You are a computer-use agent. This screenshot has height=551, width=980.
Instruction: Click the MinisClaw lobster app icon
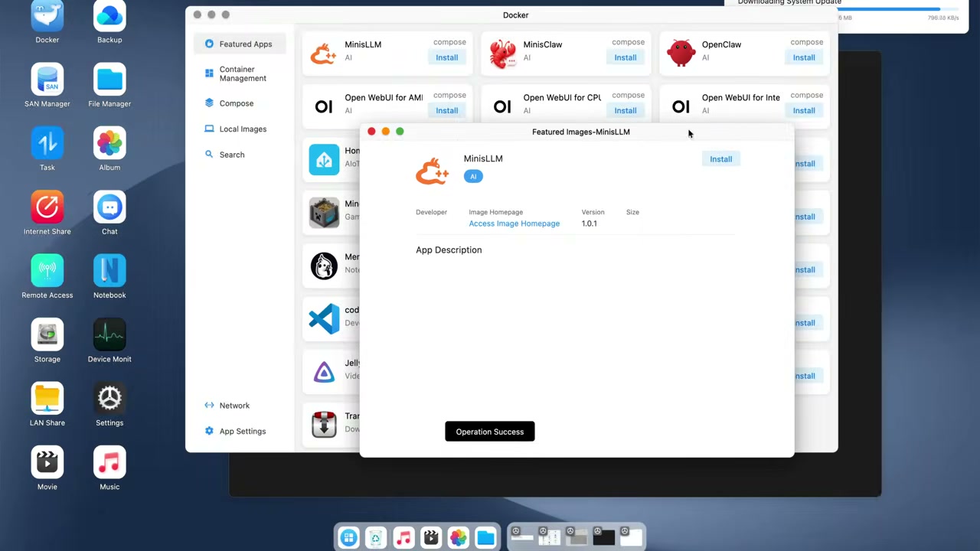tap(502, 53)
